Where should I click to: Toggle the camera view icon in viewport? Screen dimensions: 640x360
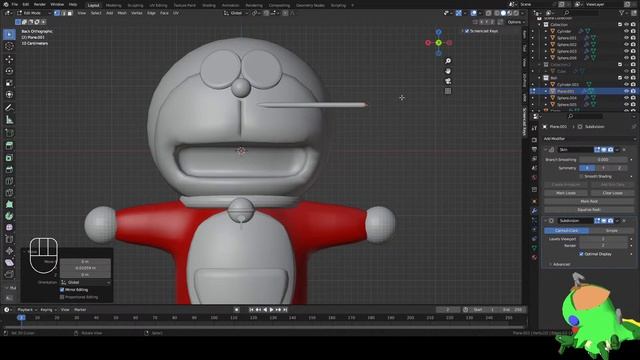coord(448,81)
